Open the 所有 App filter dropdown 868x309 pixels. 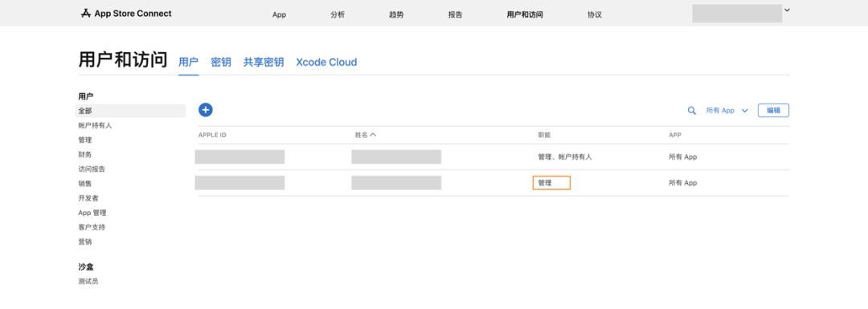(x=727, y=111)
